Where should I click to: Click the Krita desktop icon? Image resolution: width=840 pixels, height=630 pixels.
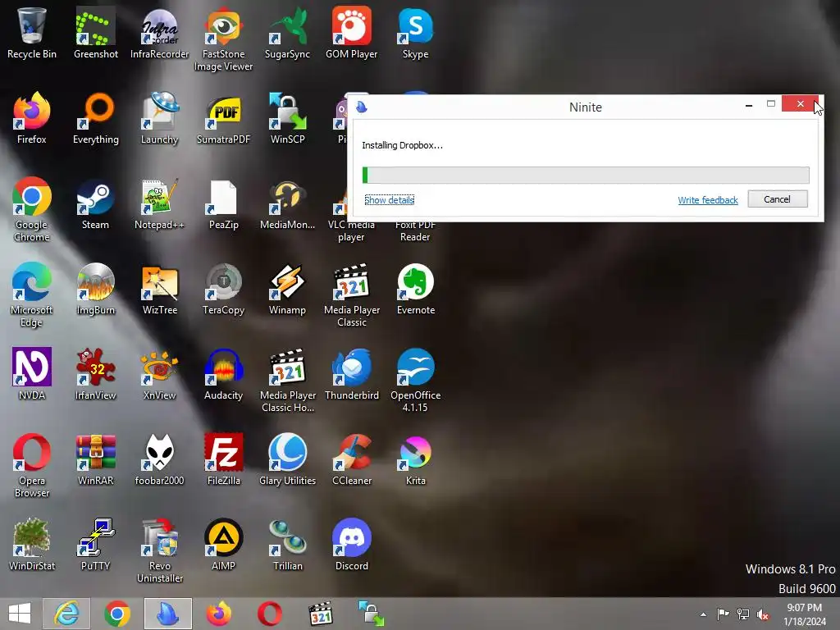coord(416,459)
